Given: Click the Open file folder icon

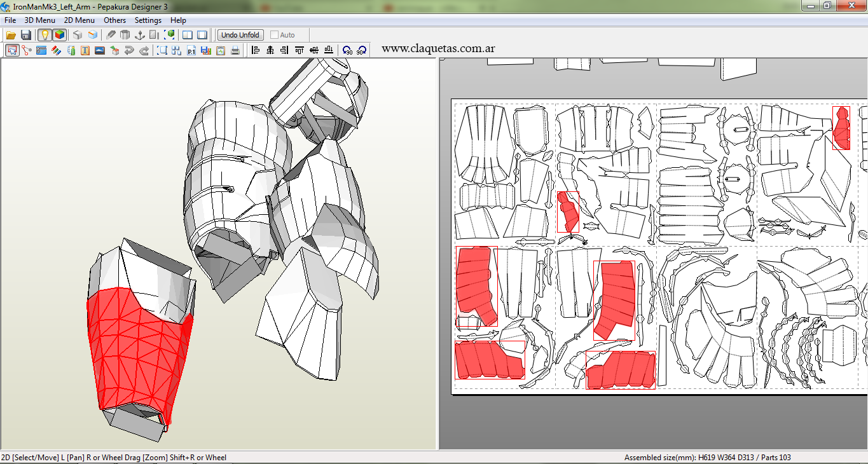Looking at the screenshot, I should point(11,35).
